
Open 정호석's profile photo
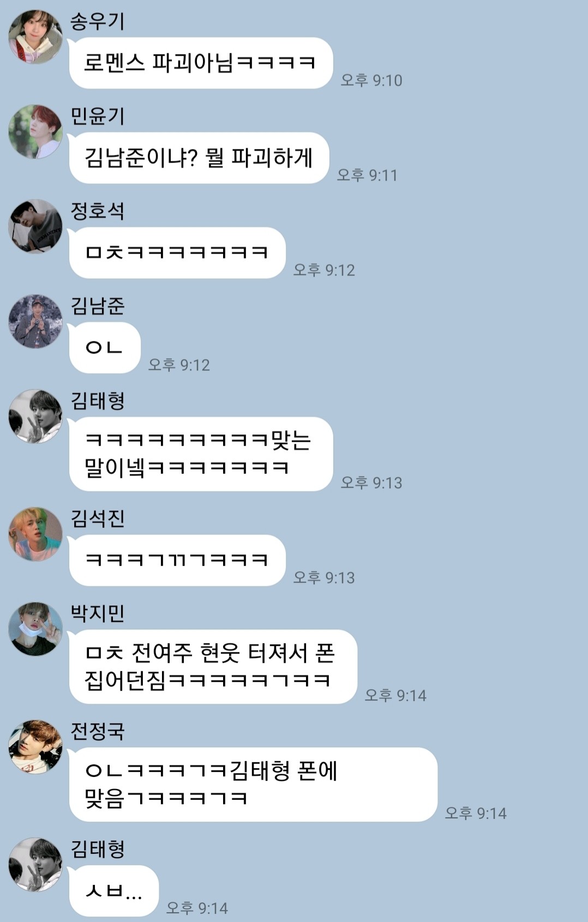click(35, 226)
